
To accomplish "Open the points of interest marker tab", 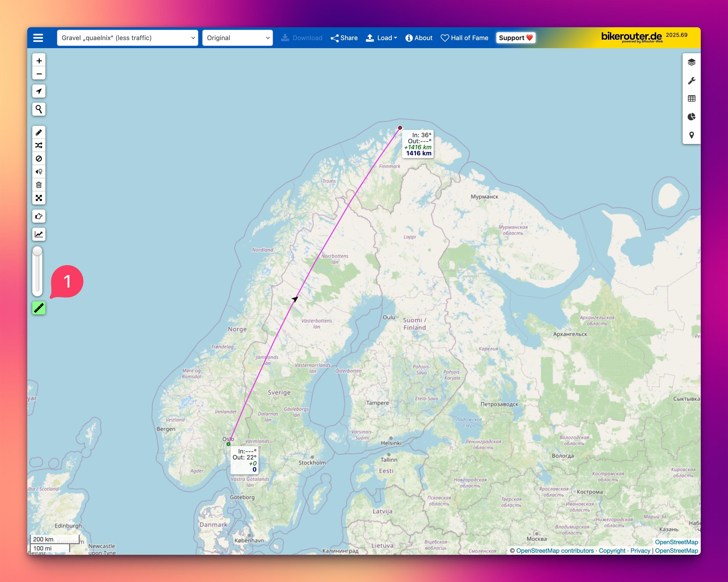I will pyautogui.click(x=691, y=135).
